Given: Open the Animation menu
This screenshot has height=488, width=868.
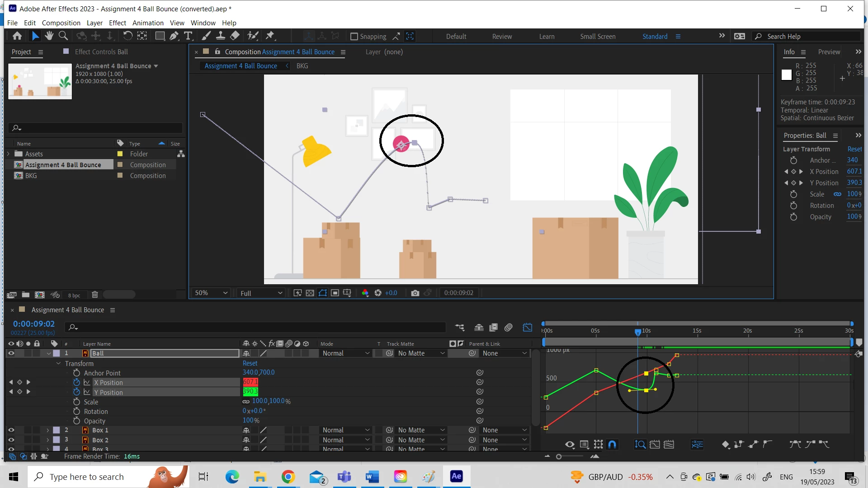Looking at the screenshot, I should click(148, 23).
